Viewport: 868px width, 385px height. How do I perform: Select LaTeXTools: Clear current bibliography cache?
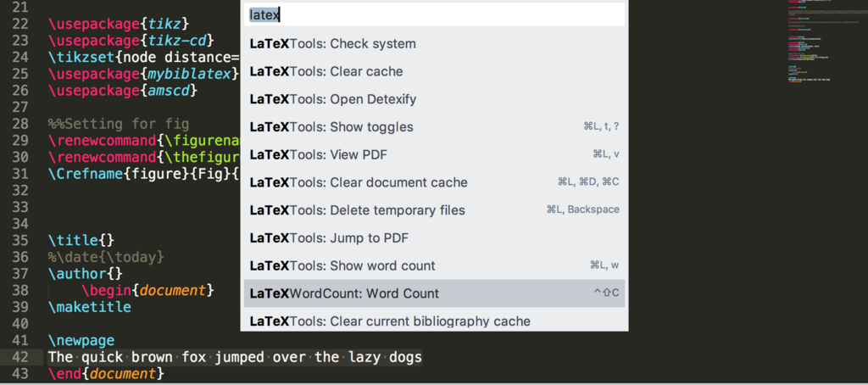point(434,321)
